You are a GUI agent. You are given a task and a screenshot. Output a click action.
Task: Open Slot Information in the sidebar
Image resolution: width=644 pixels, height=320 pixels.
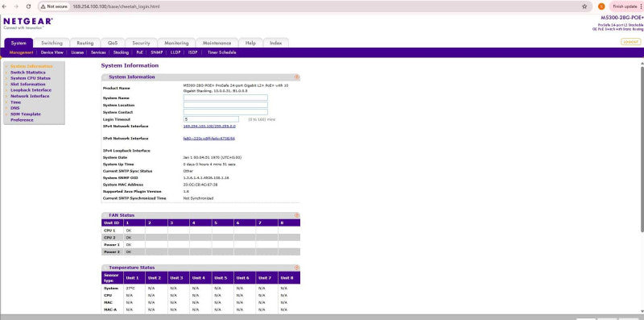(28, 85)
